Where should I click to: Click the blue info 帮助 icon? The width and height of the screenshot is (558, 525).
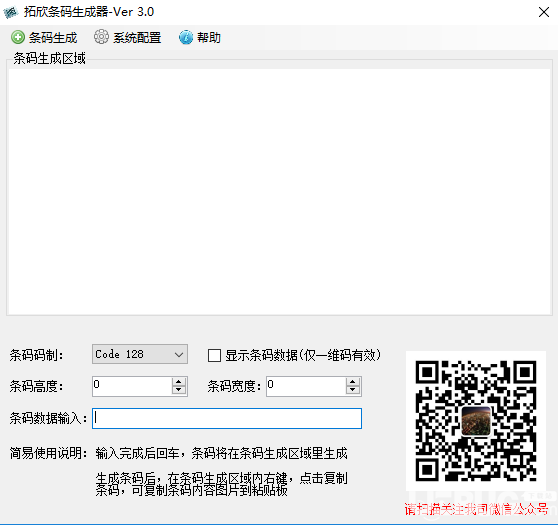click(x=186, y=37)
